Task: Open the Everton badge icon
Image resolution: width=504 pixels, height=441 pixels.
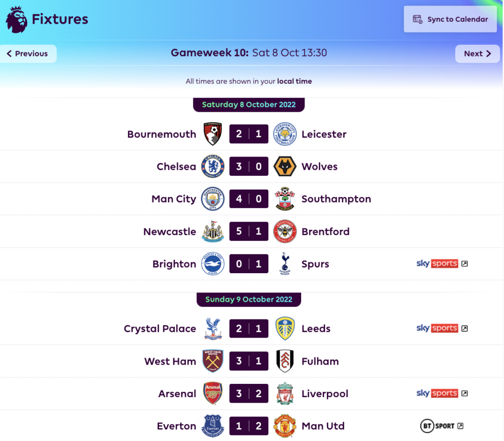Action: pos(213,426)
